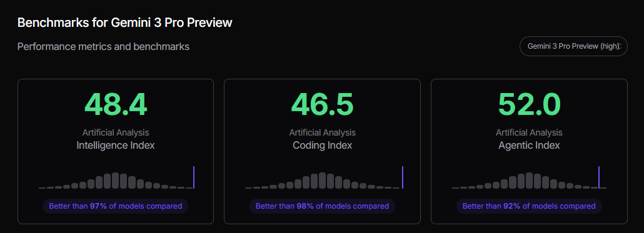Screen dimensions: 644x233
Task: Click the Agentic Index label
Action: [529, 145]
